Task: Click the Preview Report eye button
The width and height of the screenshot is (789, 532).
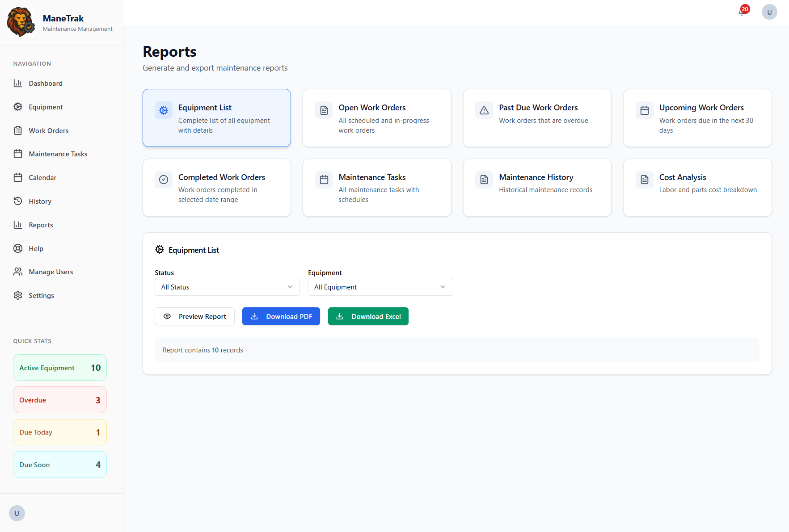Action: 194,316
